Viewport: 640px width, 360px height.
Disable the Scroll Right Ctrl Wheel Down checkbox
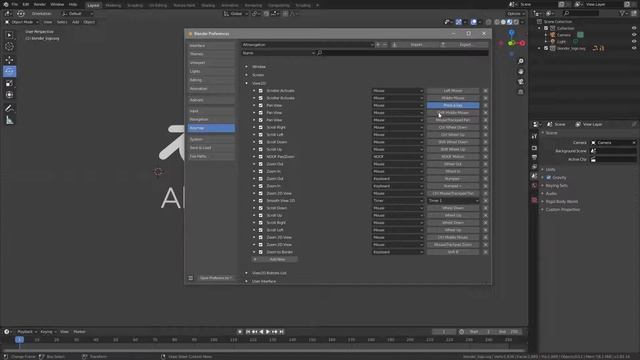[261, 127]
